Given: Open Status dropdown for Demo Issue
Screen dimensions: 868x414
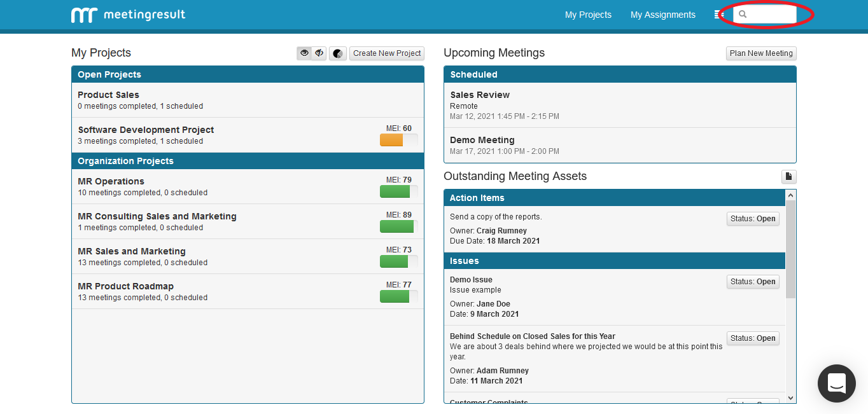Looking at the screenshot, I should click(753, 282).
